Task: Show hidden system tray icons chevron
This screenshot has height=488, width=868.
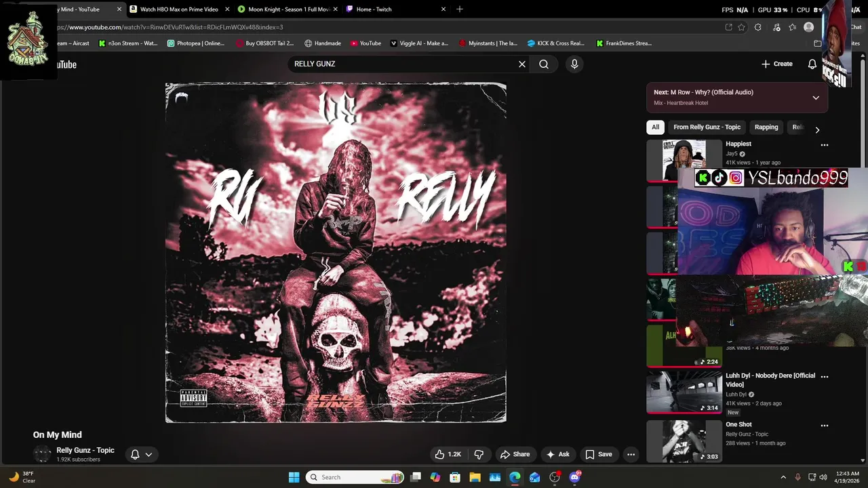Action: click(783, 477)
